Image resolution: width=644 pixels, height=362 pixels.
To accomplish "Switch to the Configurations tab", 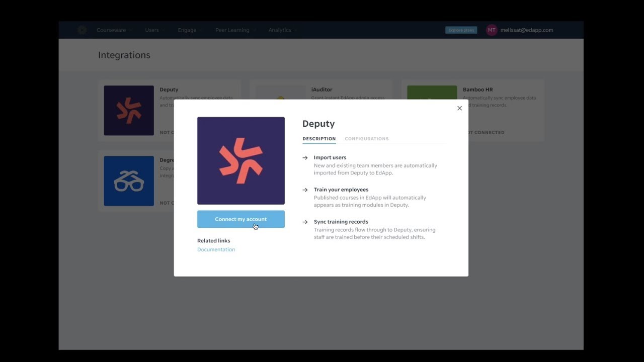I will pos(366,139).
